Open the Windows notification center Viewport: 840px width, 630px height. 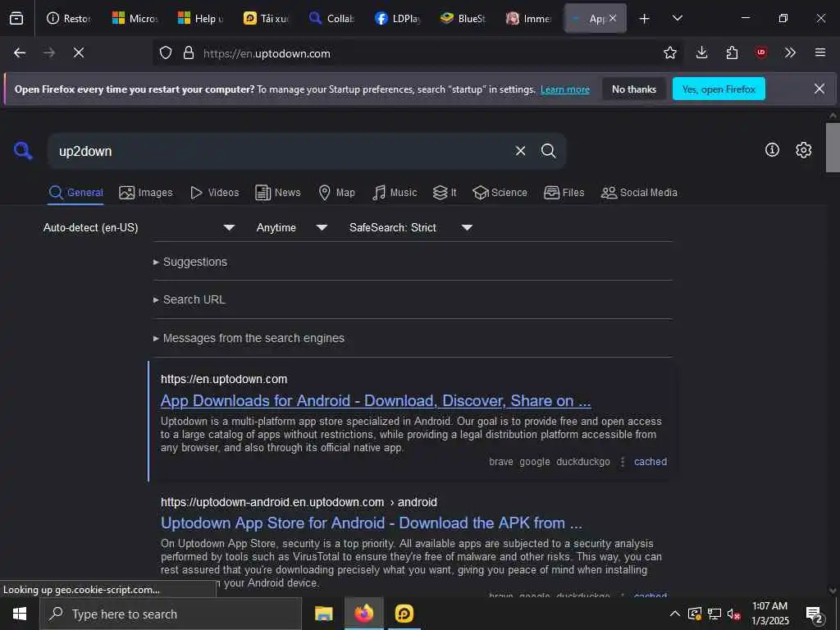(815, 614)
